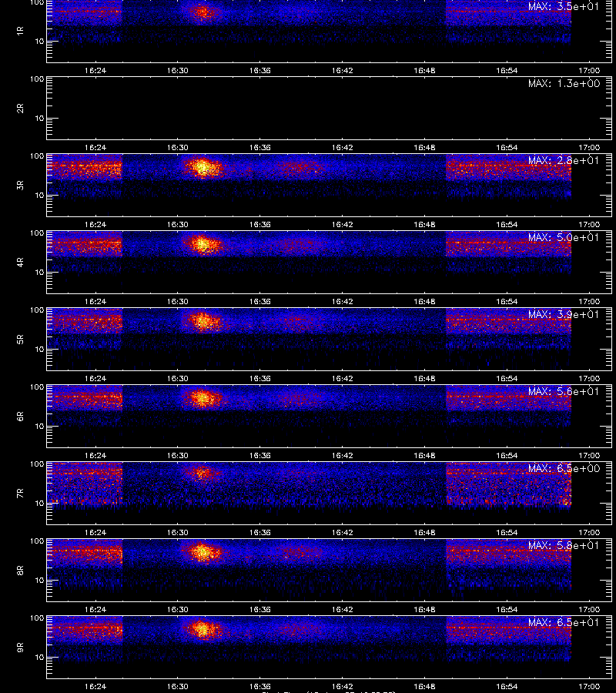
Task: Click the 'MAX: 6.5e+01' label in panel 9R
Action: [564, 622]
